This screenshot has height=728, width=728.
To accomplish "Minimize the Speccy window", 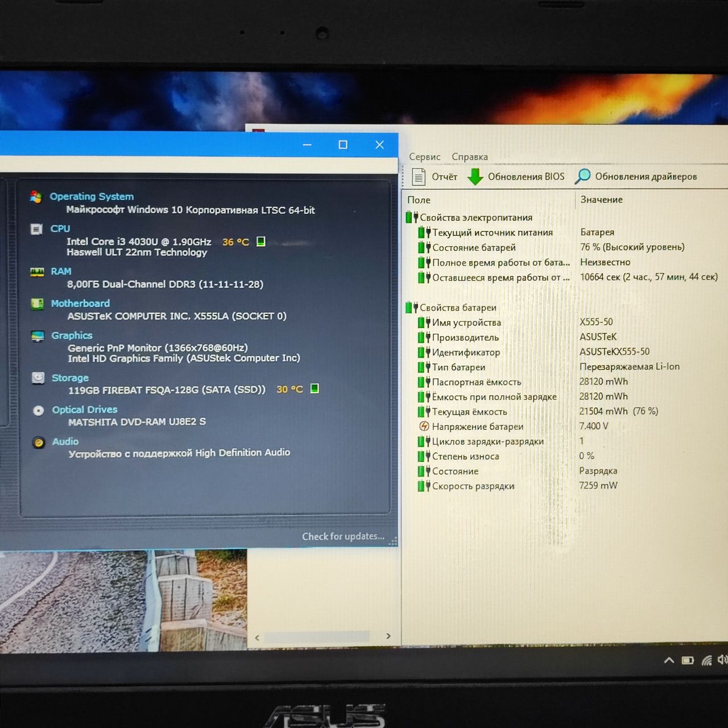I will tap(307, 145).
